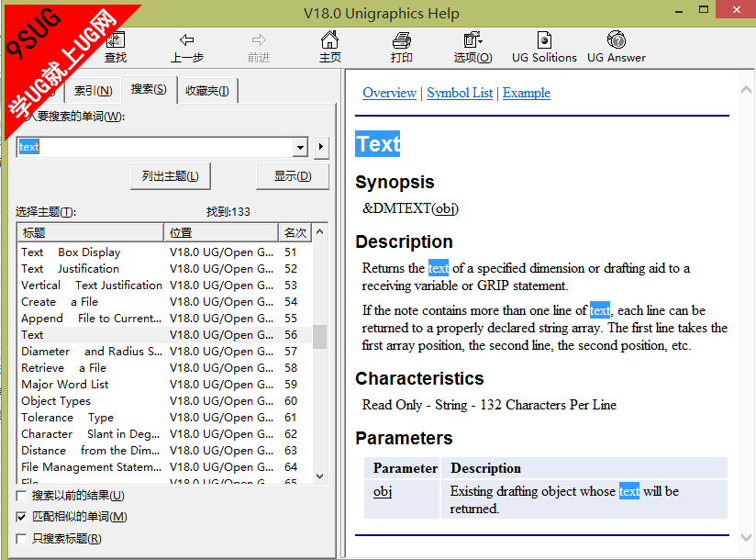This screenshot has width=756, height=560.
Task: Click the results list scrollbar thumb
Action: (x=319, y=337)
